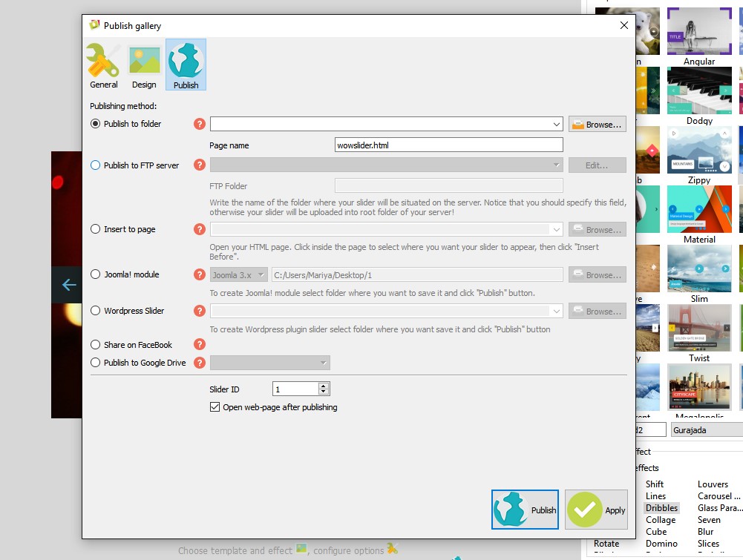Choose the Cube transition effect
This screenshot has height=560, width=743.
click(656, 532)
